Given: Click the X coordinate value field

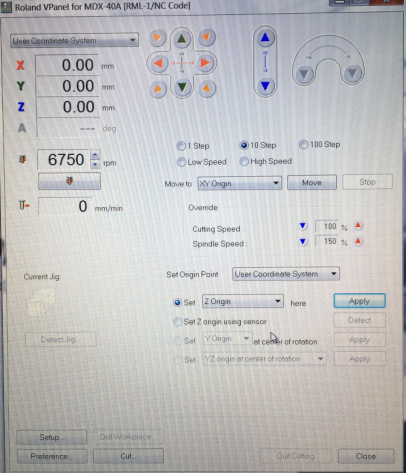Looking at the screenshot, I should tap(67, 65).
